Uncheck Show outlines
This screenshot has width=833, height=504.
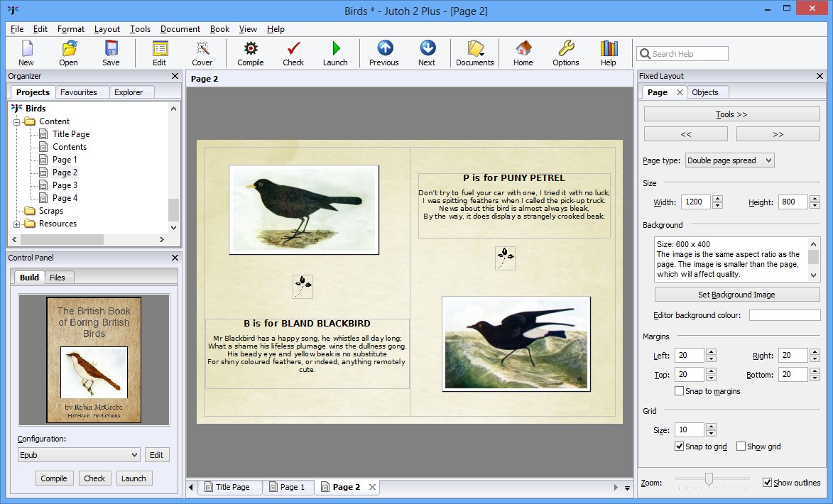[x=769, y=482]
